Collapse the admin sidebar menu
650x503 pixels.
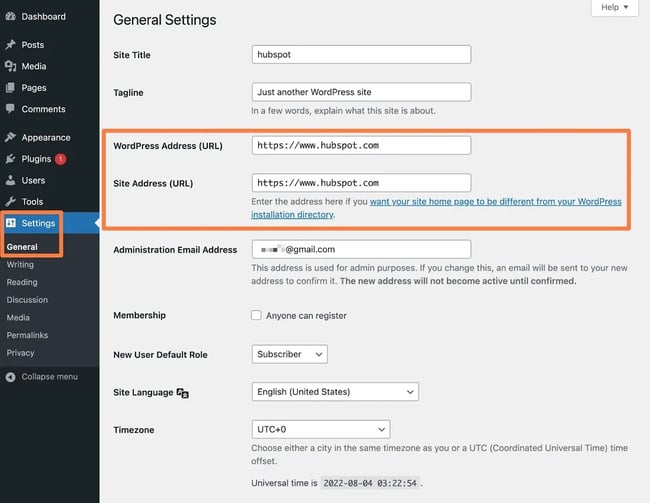tap(41, 377)
